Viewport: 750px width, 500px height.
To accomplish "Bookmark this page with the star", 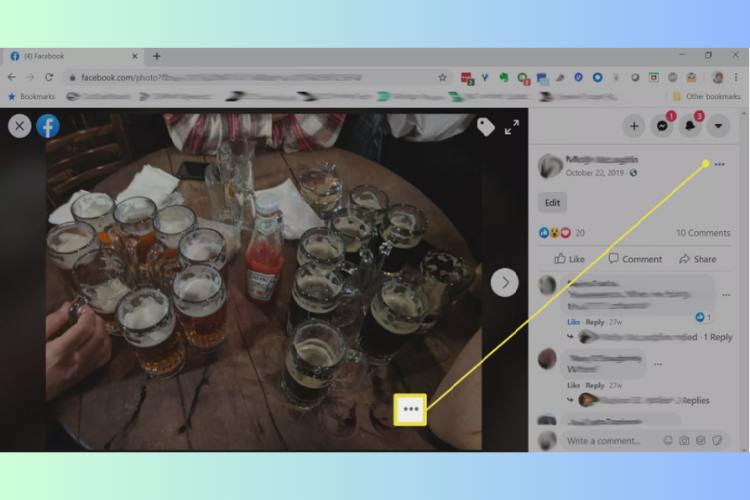I will (x=442, y=77).
